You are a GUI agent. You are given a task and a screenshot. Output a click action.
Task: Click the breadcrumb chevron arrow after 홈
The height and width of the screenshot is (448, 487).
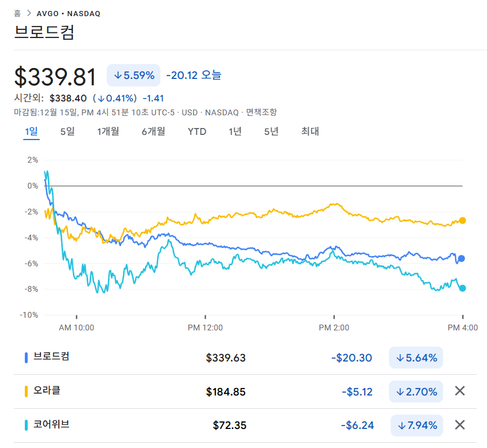[x=29, y=13]
